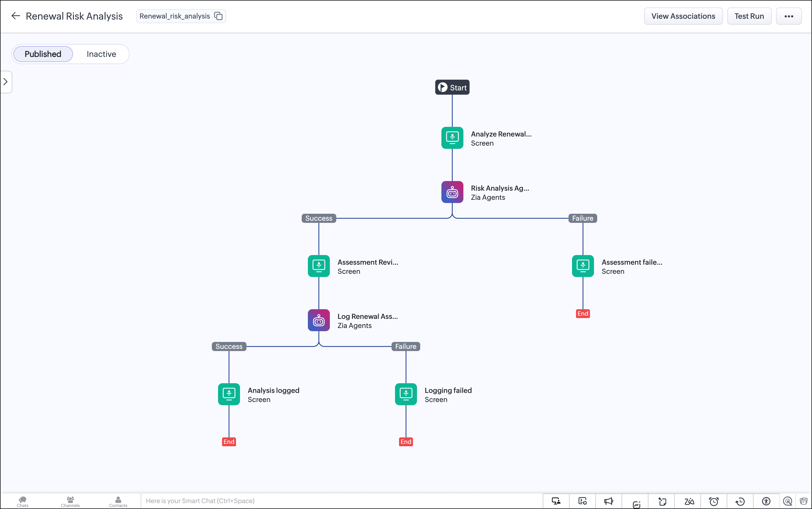The width and height of the screenshot is (812, 509).
Task: Open the mentions at-sign icon
Action: tap(787, 501)
